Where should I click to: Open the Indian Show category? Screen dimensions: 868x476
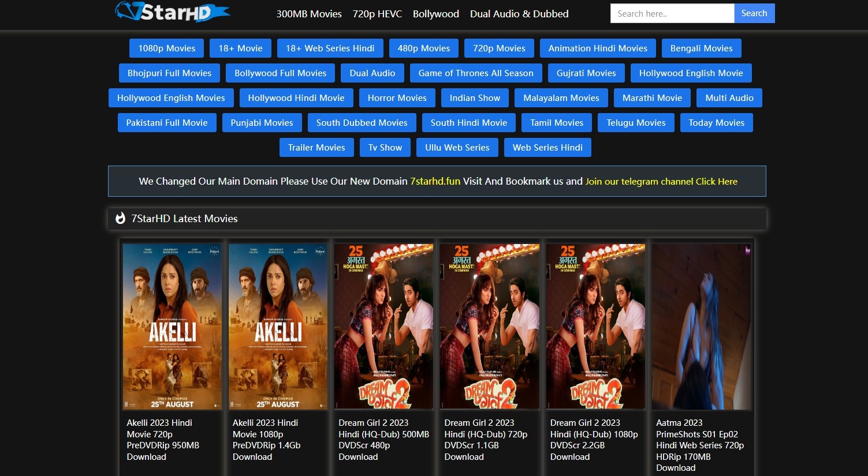tap(475, 98)
